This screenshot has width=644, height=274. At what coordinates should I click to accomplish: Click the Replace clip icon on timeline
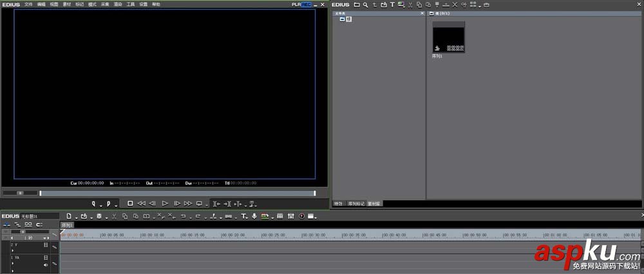(146, 216)
